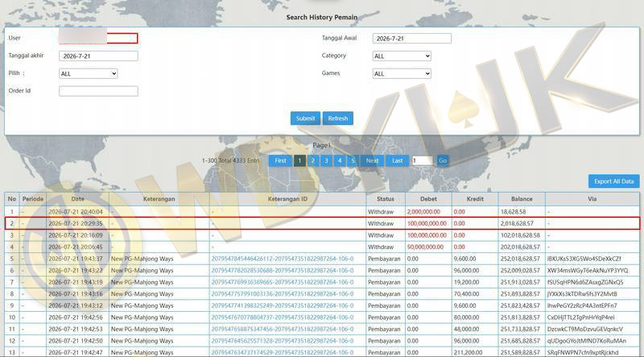Click balance value 102,018,628.58

[520, 235]
